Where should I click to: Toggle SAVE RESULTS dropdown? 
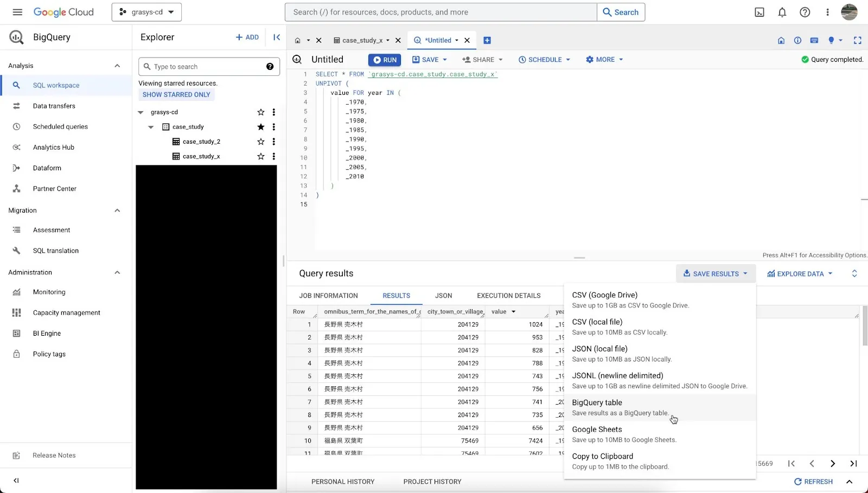tap(715, 274)
